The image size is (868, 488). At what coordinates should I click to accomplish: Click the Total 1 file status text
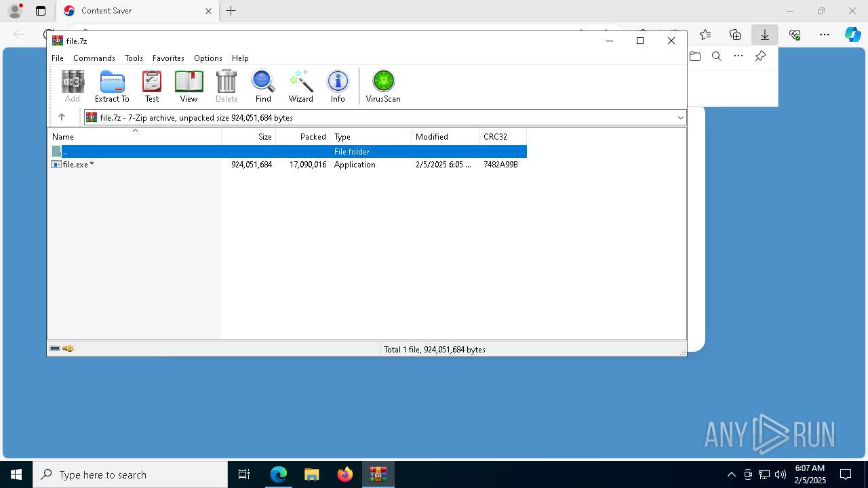point(435,350)
